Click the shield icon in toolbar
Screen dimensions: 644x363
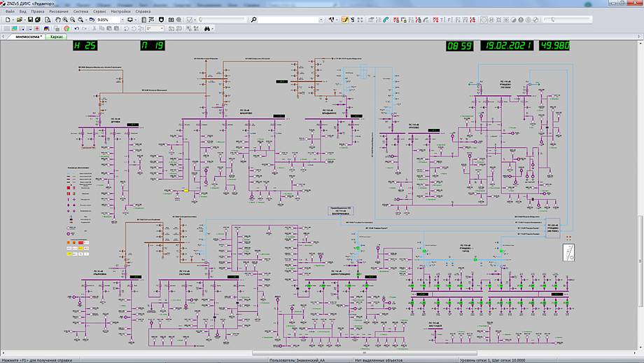point(162,20)
